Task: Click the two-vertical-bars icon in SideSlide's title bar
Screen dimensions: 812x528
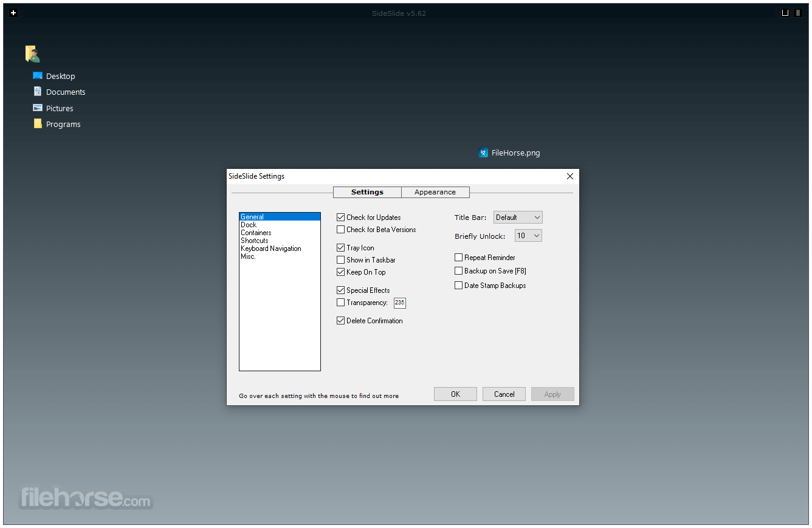Action: coord(798,13)
